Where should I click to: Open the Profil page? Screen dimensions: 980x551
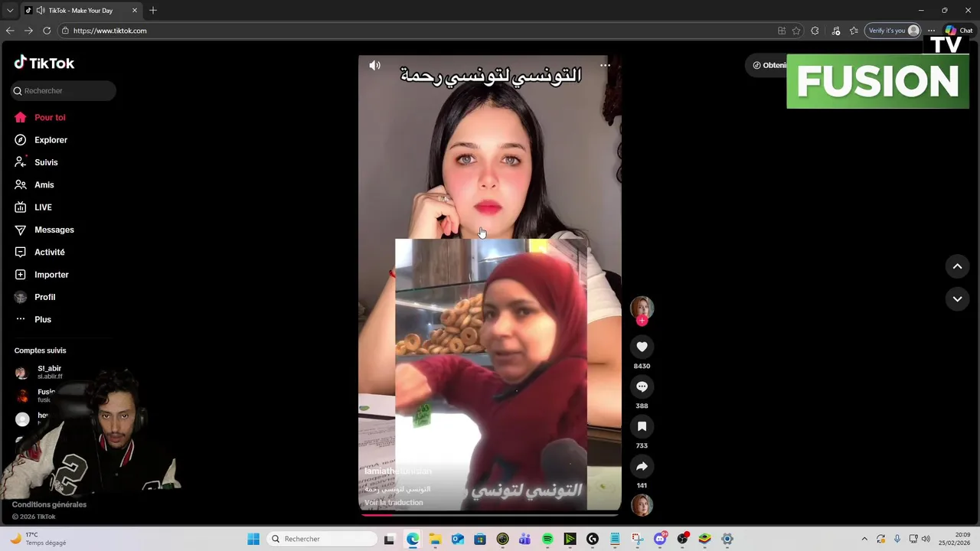coord(35,297)
